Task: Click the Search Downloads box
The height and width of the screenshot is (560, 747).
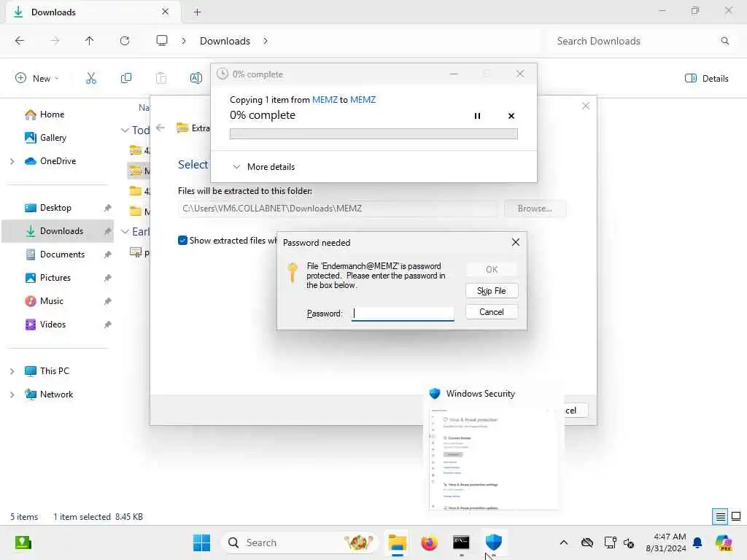Action: click(x=640, y=41)
